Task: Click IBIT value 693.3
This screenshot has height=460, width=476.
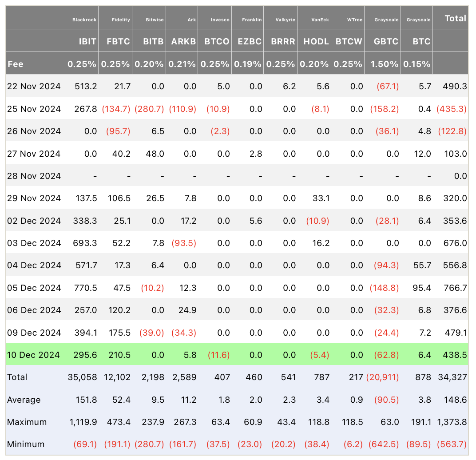Action: [x=85, y=243]
